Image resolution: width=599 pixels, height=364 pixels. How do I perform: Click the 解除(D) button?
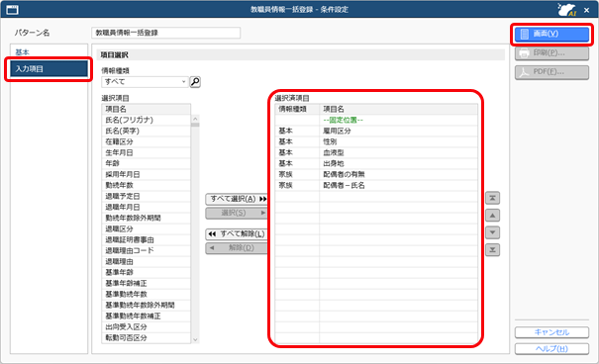[237, 248]
